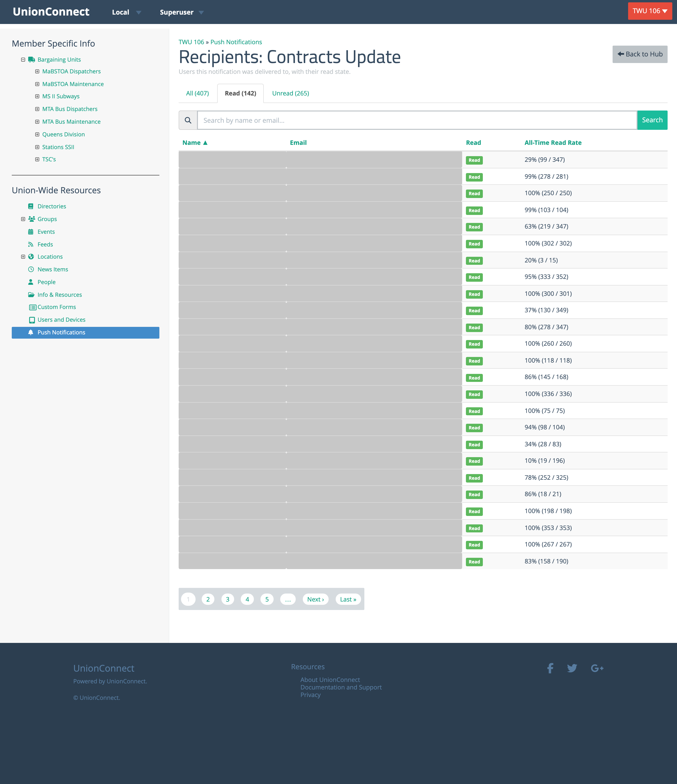This screenshot has height=784, width=677.
Task: Open the TWU 106 dropdown button
Action: point(650,11)
